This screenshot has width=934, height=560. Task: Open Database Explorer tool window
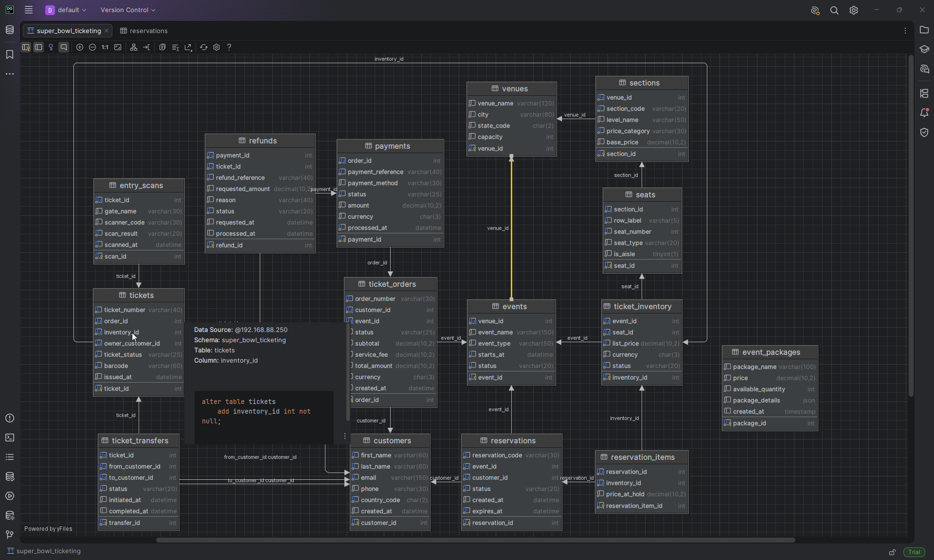point(10,30)
